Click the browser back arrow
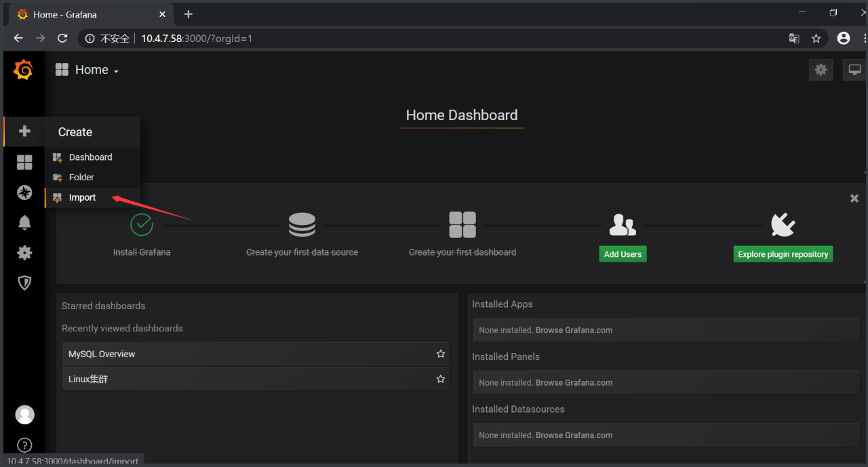Viewport: 868px width, 467px height. coord(18,39)
